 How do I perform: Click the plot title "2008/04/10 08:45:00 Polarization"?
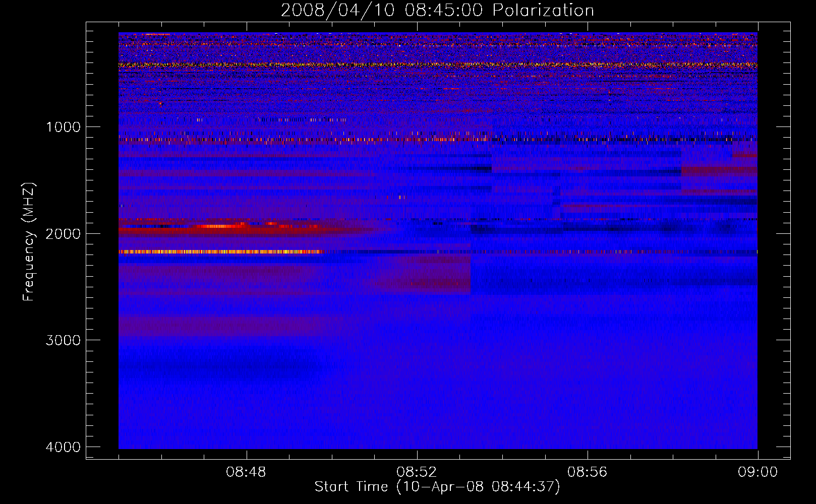click(x=437, y=11)
